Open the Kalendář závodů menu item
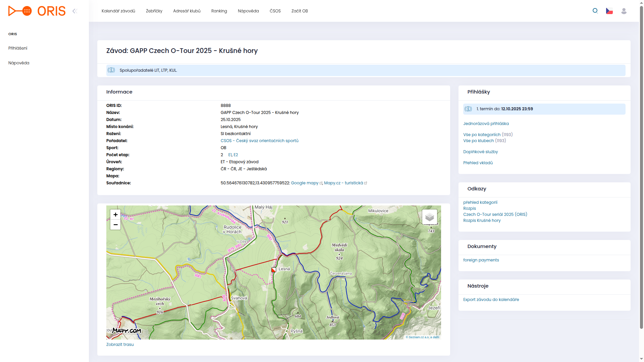Image resolution: width=644 pixels, height=362 pixels. (x=118, y=11)
